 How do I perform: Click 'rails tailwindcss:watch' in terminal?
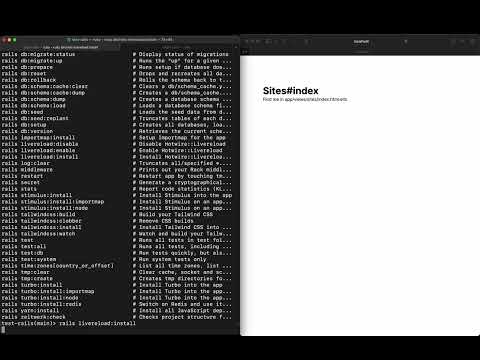click(38, 234)
